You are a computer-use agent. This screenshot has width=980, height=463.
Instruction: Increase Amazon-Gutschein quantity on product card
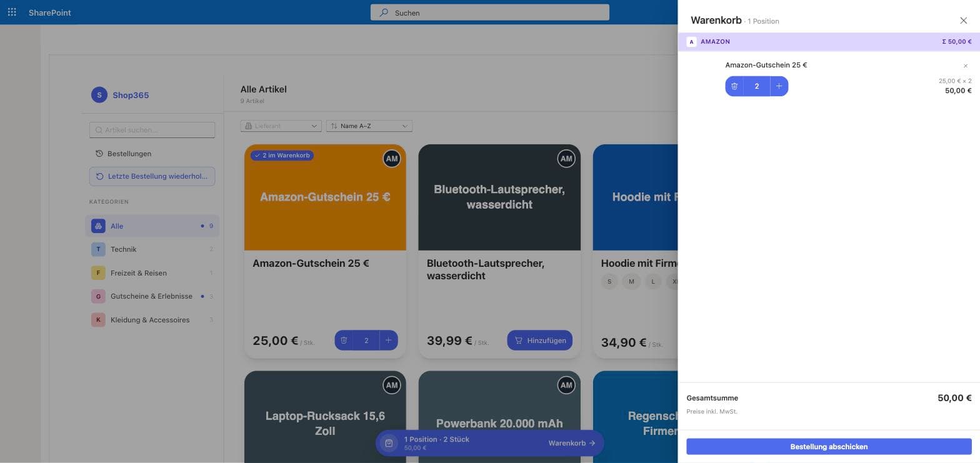coord(388,341)
